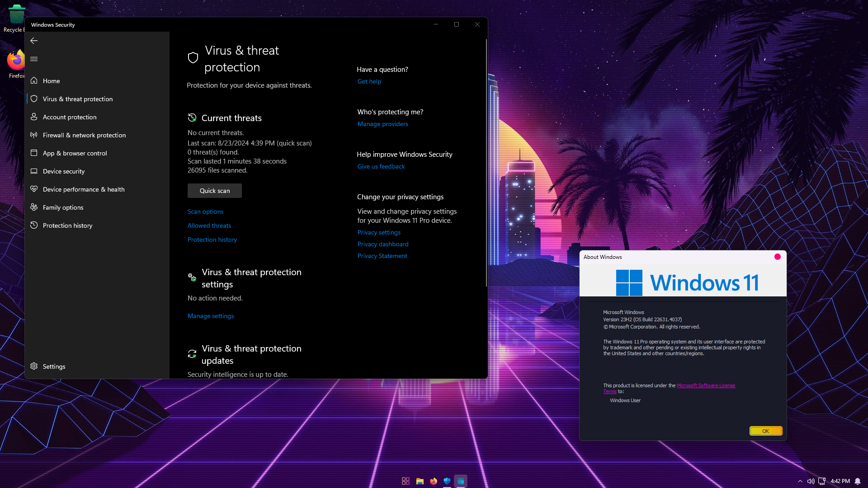This screenshot has height=488, width=868.
Task: Click the Firewall & network antenna icon
Action: (x=34, y=135)
